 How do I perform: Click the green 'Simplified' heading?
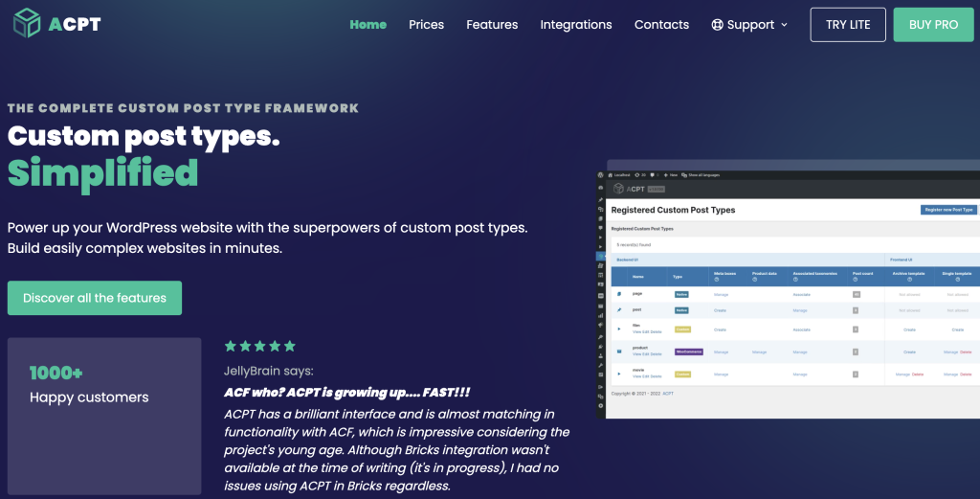pyautogui.click(x=103, y=173)
